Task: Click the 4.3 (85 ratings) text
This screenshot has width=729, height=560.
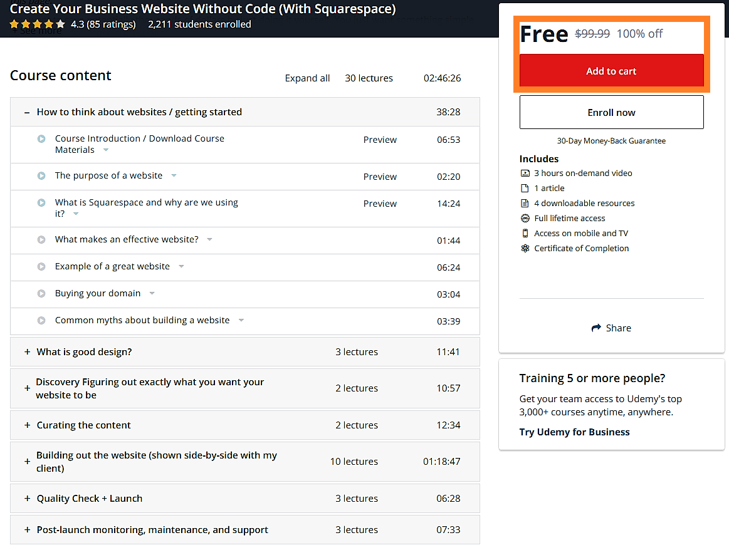Action: pyautogui.click(x=103, y=24)
